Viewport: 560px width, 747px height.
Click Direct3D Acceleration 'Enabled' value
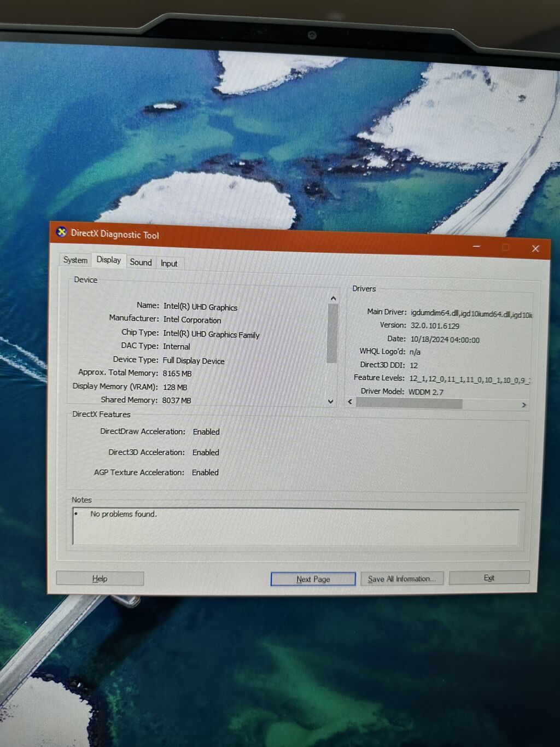(x=206, y=453)
